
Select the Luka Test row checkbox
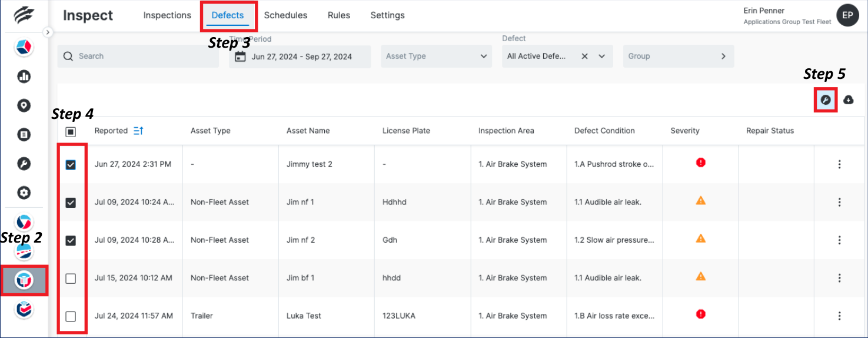point(71,316)
